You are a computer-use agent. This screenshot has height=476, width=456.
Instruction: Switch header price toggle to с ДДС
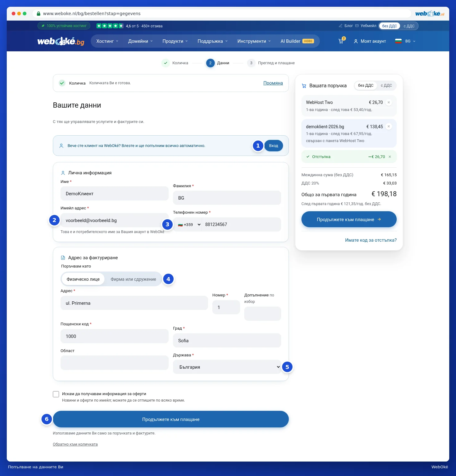click(409, 26)
